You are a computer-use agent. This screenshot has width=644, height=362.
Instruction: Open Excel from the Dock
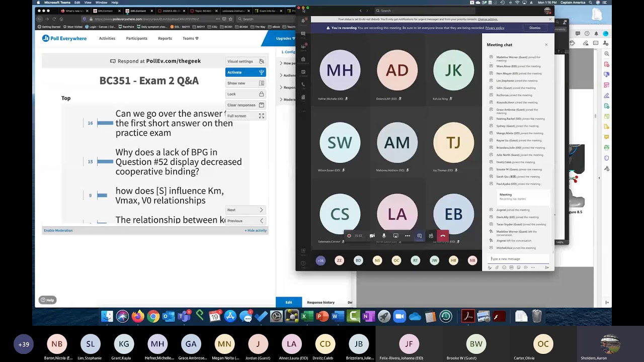[x=307, y=316]
